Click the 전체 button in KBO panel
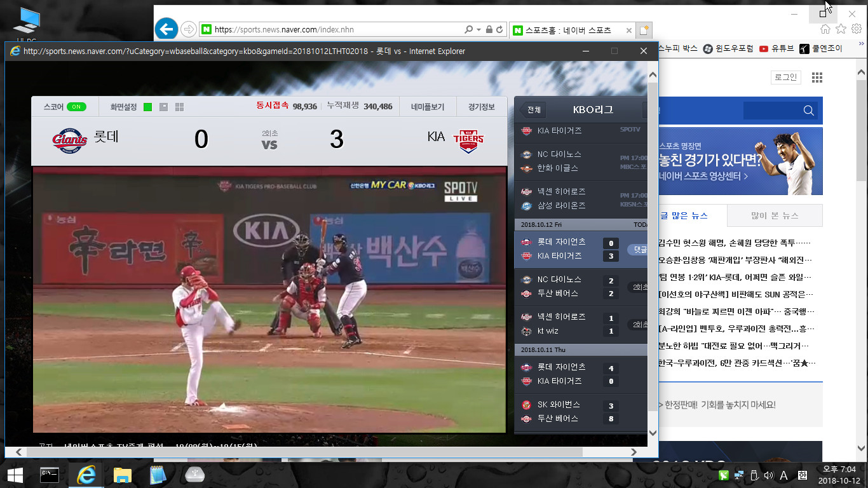 point(534,110)
